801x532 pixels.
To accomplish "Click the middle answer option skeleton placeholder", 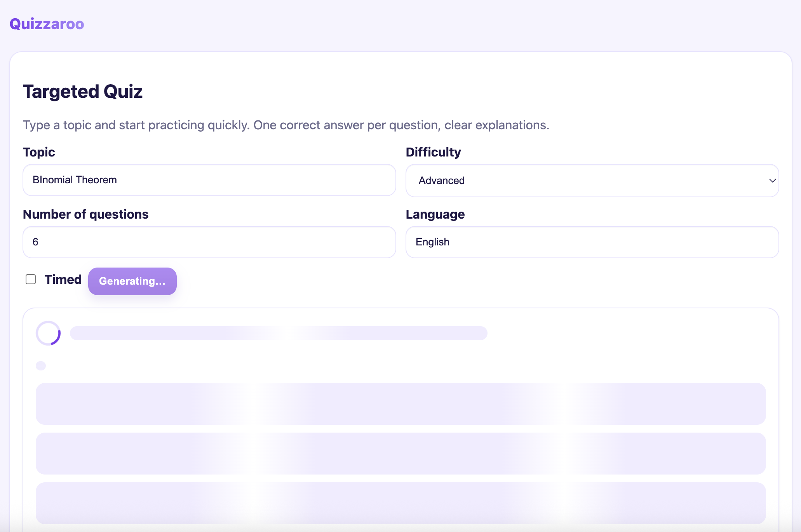I will coord(400,454).
